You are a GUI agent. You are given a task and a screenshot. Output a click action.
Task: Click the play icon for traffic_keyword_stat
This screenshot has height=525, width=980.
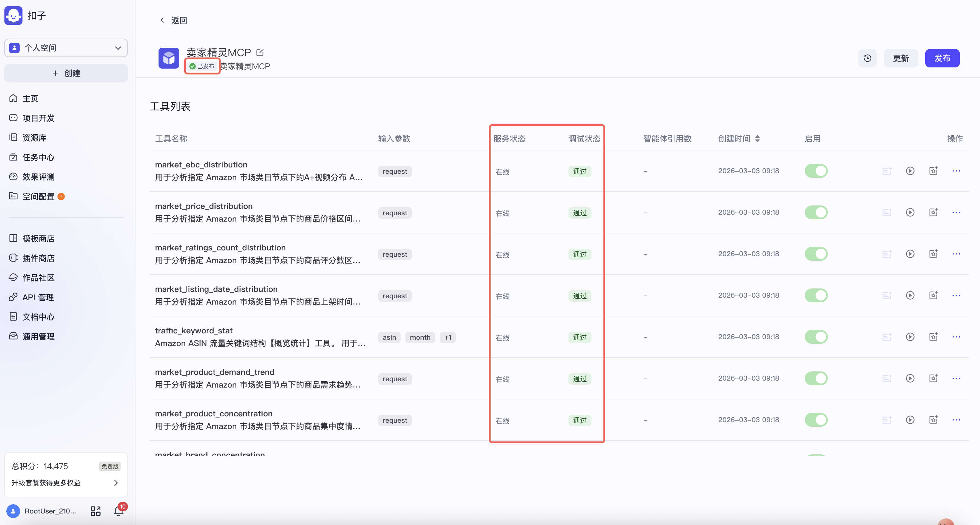[910, 337]
